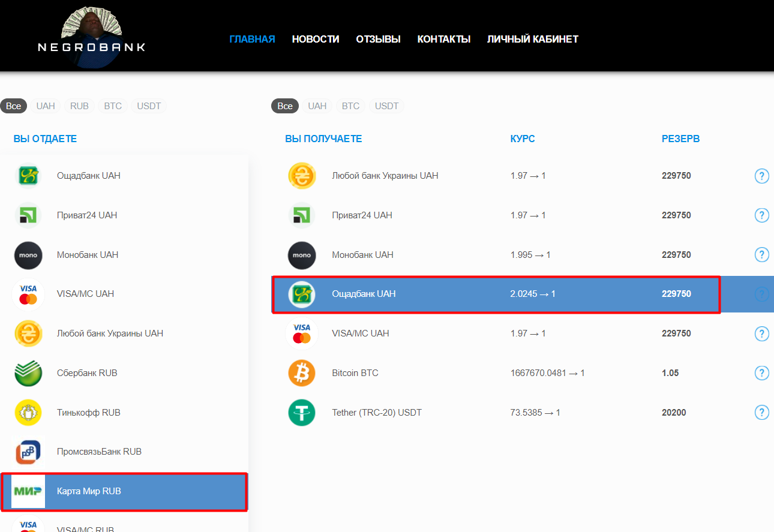Select Карта Мир RUB to give

pos(124,491)
